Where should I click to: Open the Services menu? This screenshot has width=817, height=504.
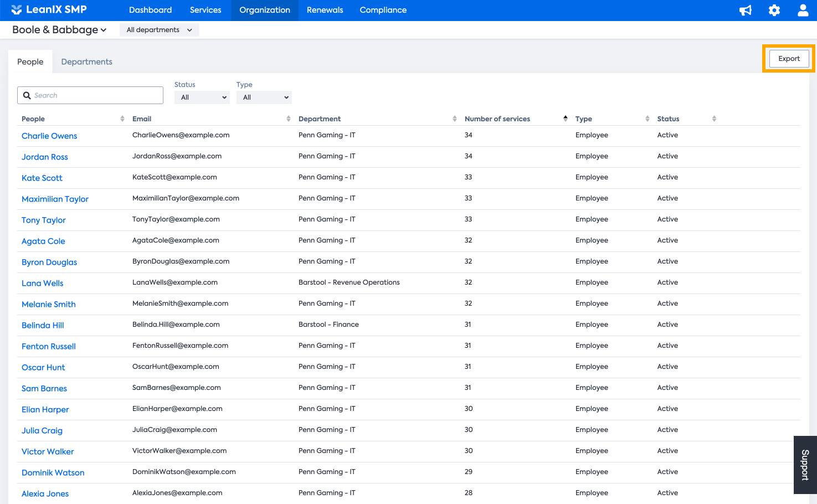point(205,10)
